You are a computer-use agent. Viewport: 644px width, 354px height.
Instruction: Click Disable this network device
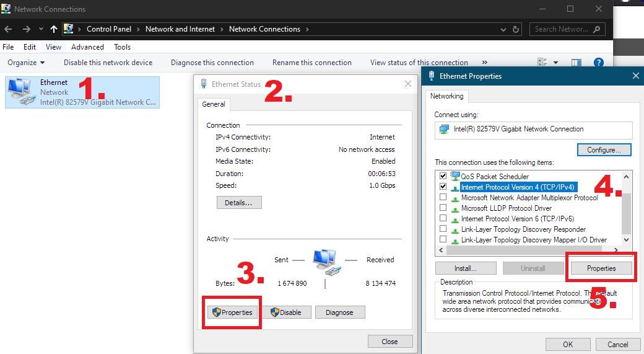click(108, 63)
